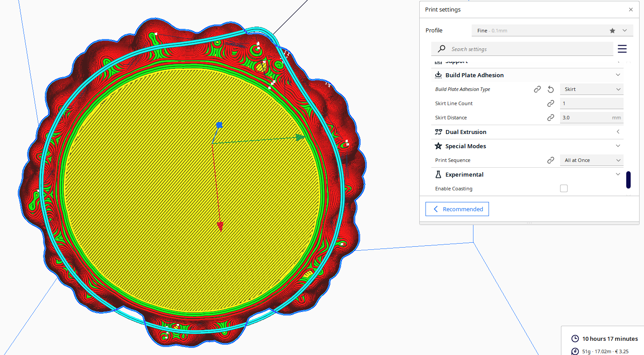
Task: Click the filament usage spool icon
Action: click(x=575, y=350)
